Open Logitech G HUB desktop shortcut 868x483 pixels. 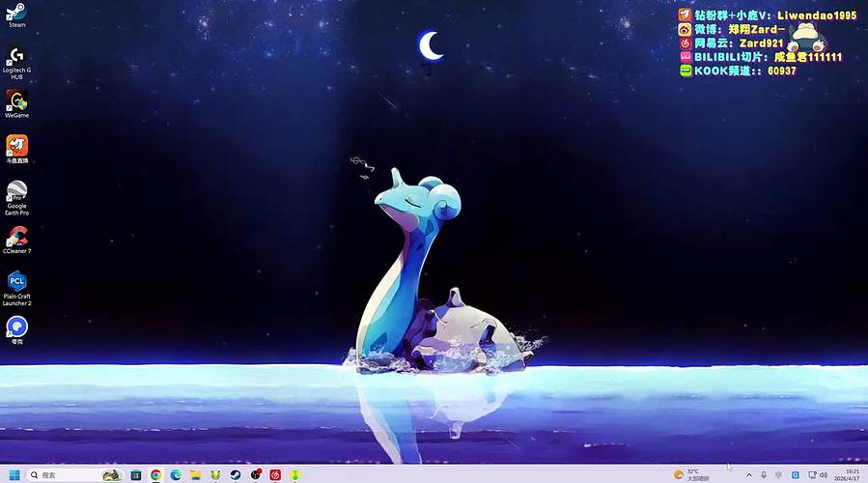16,63
